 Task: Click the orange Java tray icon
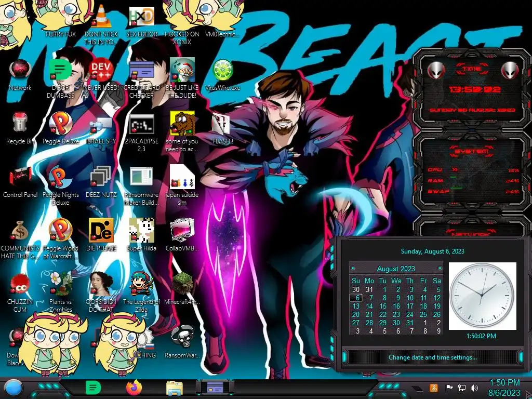coord(434,388)
